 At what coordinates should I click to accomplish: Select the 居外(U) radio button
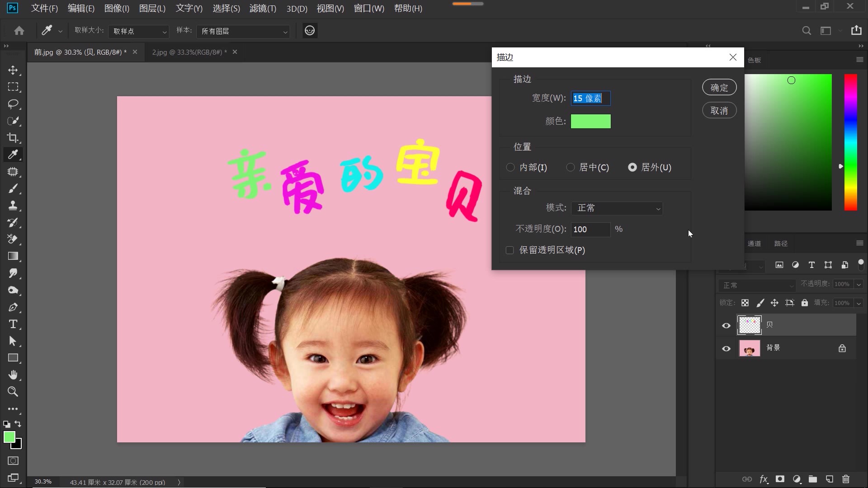pos(632,167)
